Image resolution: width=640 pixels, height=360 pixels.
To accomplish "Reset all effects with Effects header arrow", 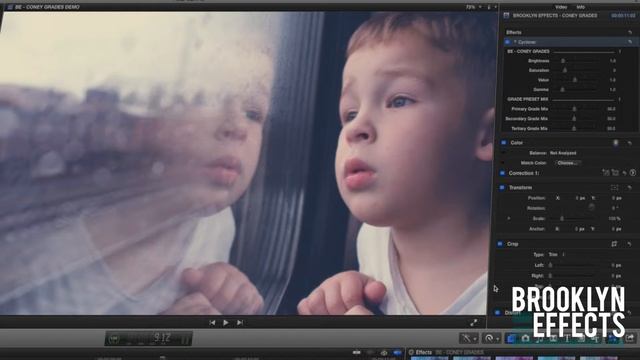I will [630, 32].
